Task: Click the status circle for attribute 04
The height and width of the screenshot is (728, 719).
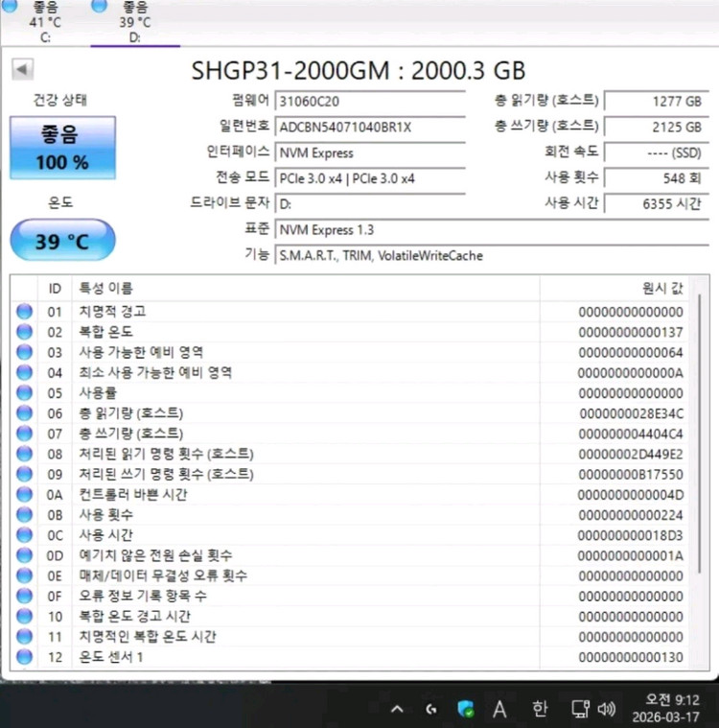Action: (x=24, y=373)
